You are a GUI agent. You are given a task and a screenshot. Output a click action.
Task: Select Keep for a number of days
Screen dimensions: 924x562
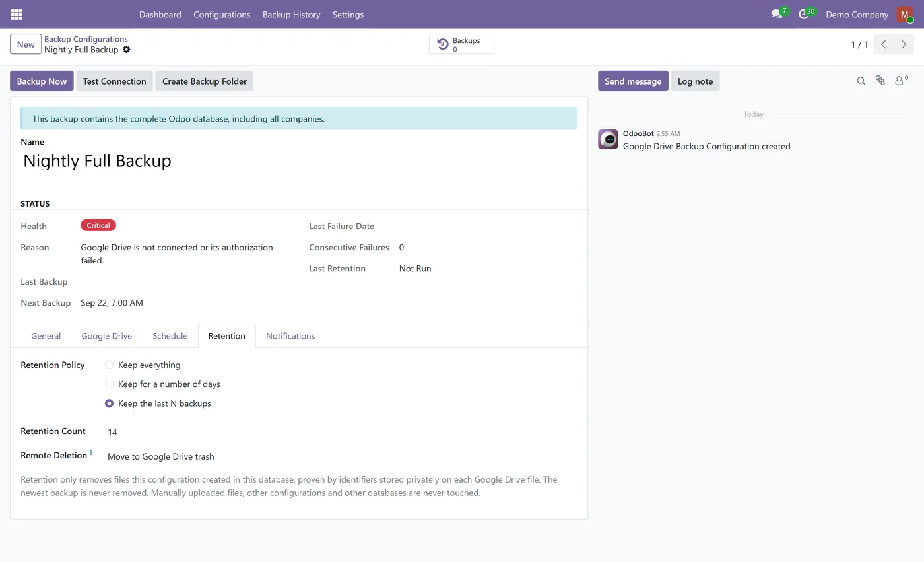(110, 384)
